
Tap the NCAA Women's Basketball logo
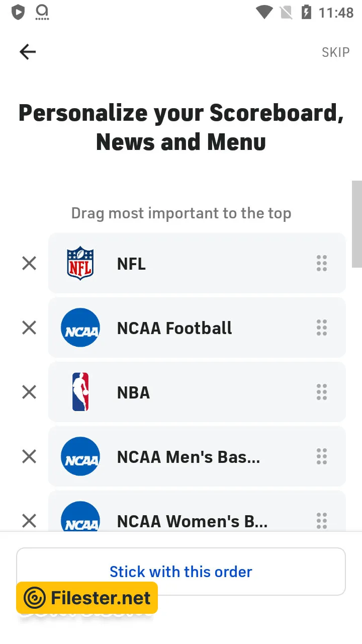pos(80,518)
